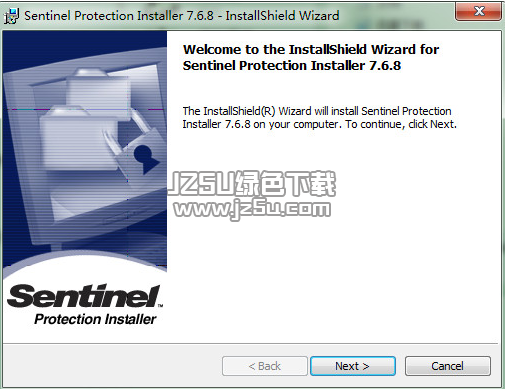This screenshot has height=389, width=505.
Task: Close the InstallShield Wizard window
Action: click(x=479, y=12)
